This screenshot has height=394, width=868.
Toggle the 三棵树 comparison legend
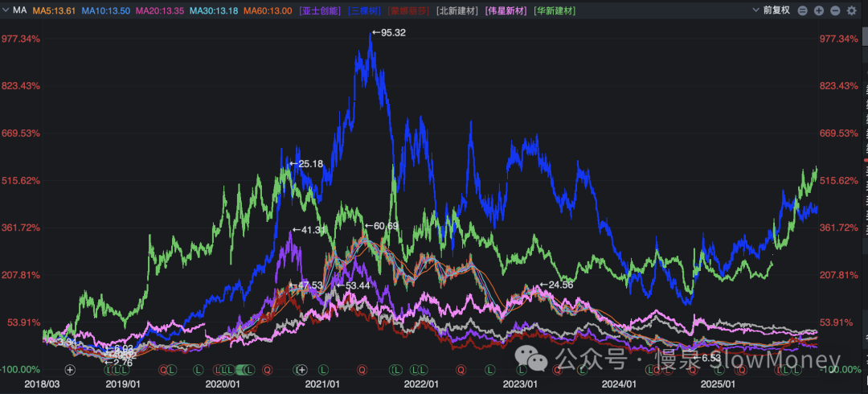[364, 10]
